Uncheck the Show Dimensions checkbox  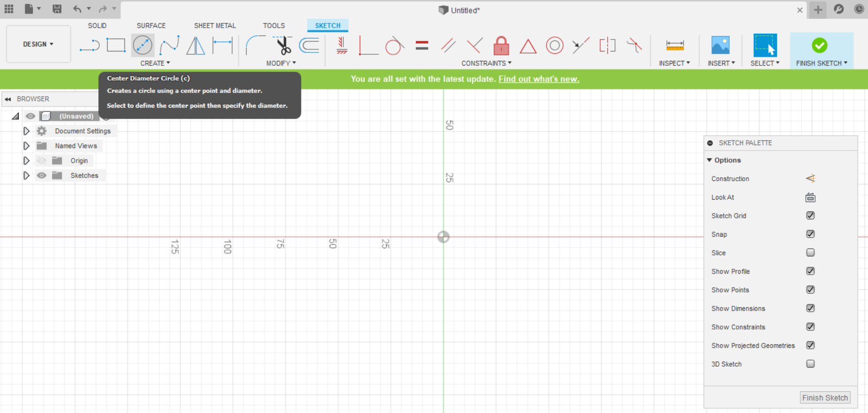coord(811,308)
